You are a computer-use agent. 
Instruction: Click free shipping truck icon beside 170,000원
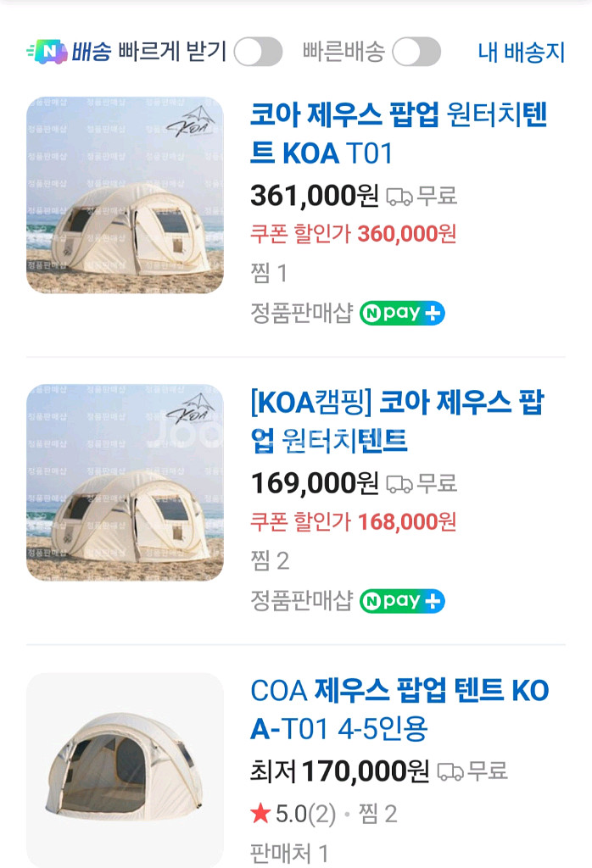click(450, 771)
